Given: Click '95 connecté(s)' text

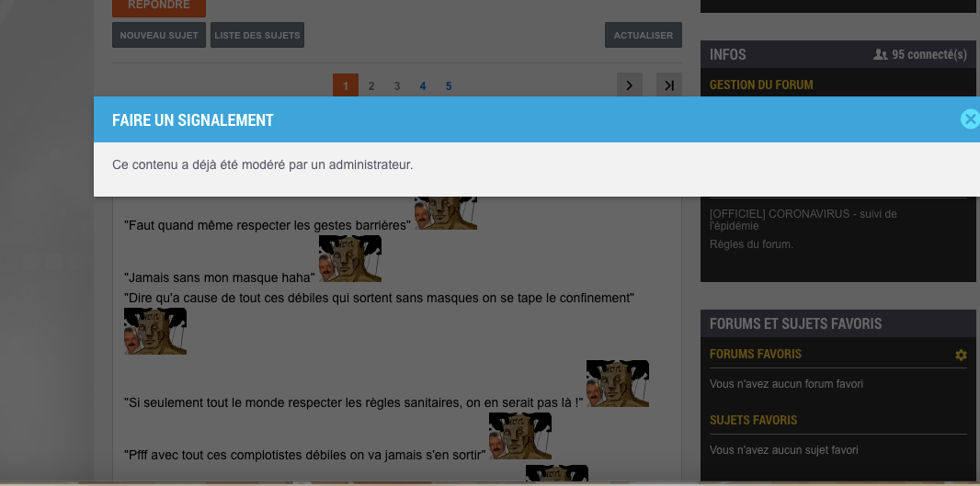Looking at the screenshot, I should pos(929,55).
